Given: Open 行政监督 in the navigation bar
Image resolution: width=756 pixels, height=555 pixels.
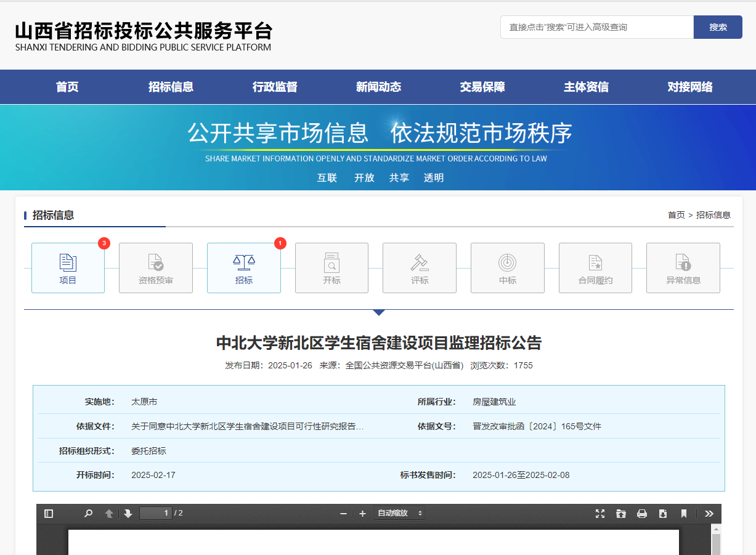Looking at the screenshot, I should click(x=275, y=87).
